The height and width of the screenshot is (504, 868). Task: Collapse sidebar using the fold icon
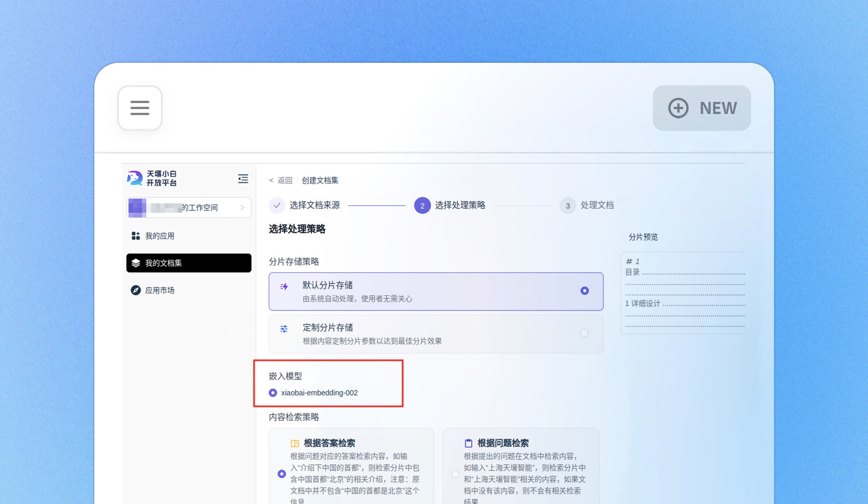[243, 179]
